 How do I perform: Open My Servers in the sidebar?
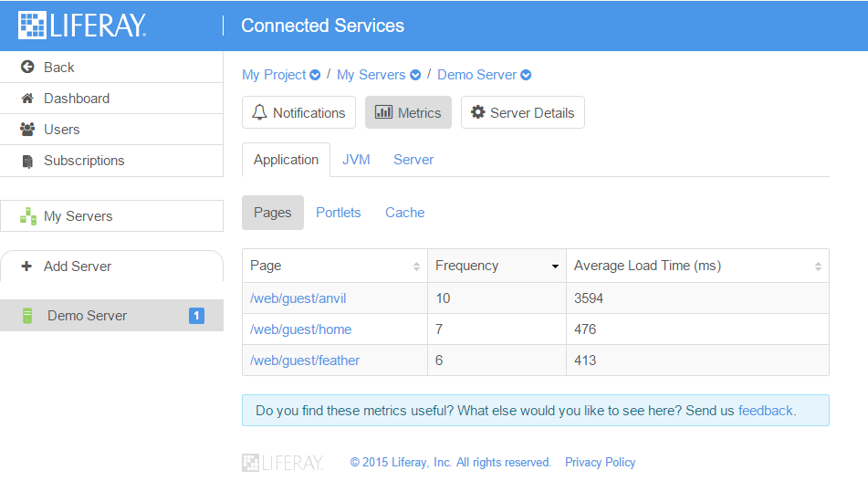click(112, 215)
